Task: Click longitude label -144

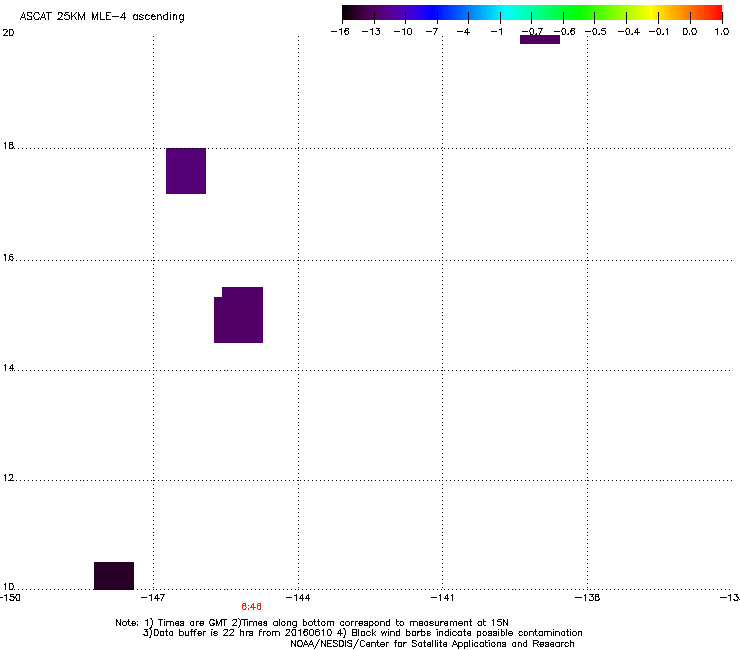Action: click(x=298, y=598)
